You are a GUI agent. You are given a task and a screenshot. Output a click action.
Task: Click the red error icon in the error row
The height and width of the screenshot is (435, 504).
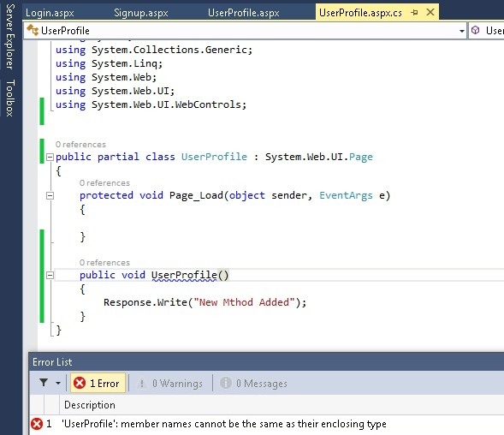click(37, 424)
